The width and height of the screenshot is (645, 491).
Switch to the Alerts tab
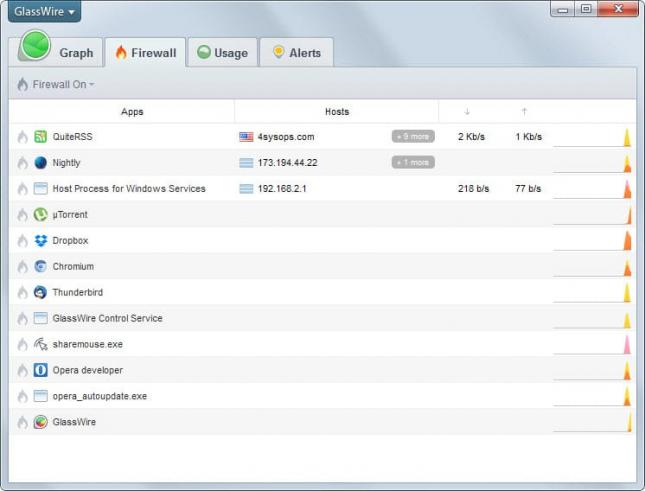coord(297,53)
